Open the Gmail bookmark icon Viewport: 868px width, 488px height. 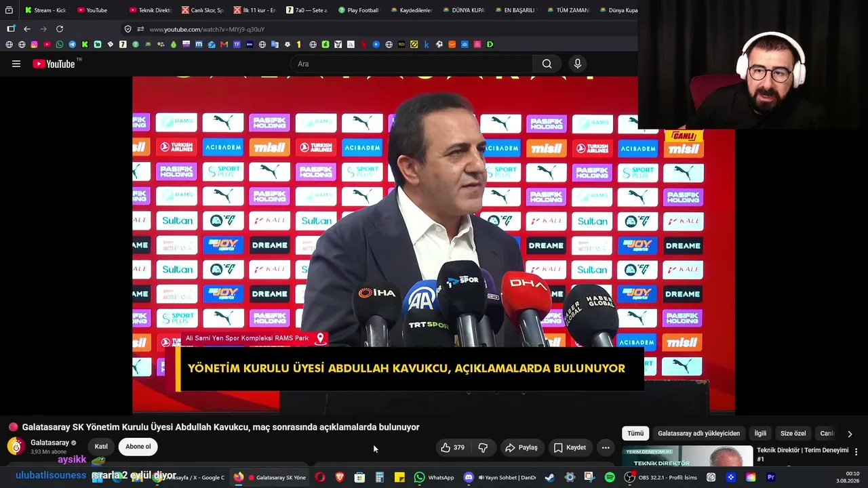pos(224,45)
